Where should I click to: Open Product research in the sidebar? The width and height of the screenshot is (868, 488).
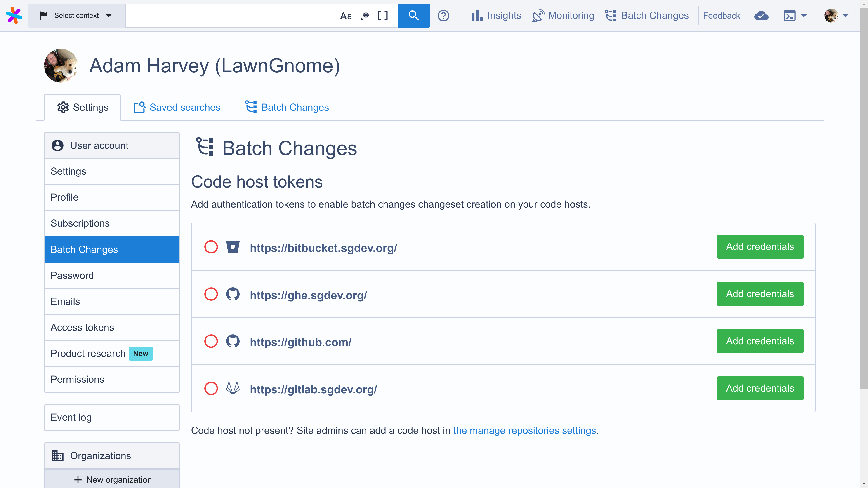[112, 353]
